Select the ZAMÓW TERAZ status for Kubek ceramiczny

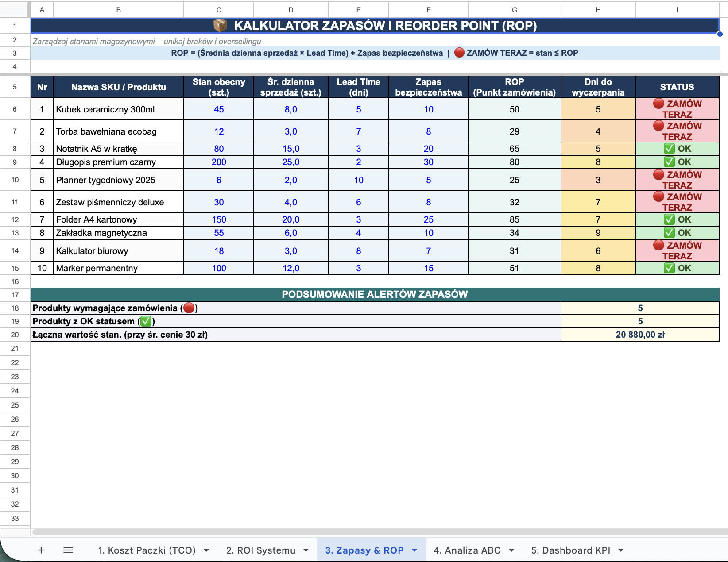pyautogui.click(x=677, y=109)
